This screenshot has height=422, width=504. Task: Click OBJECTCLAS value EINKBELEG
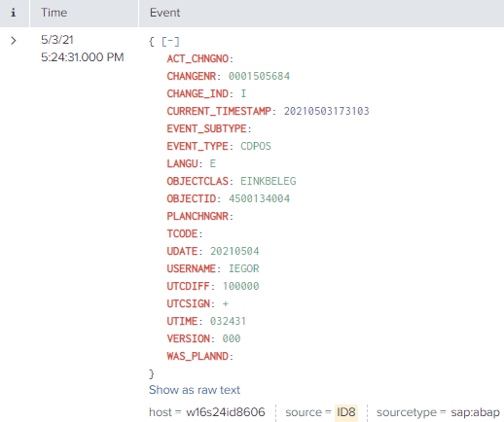(269, 181)
